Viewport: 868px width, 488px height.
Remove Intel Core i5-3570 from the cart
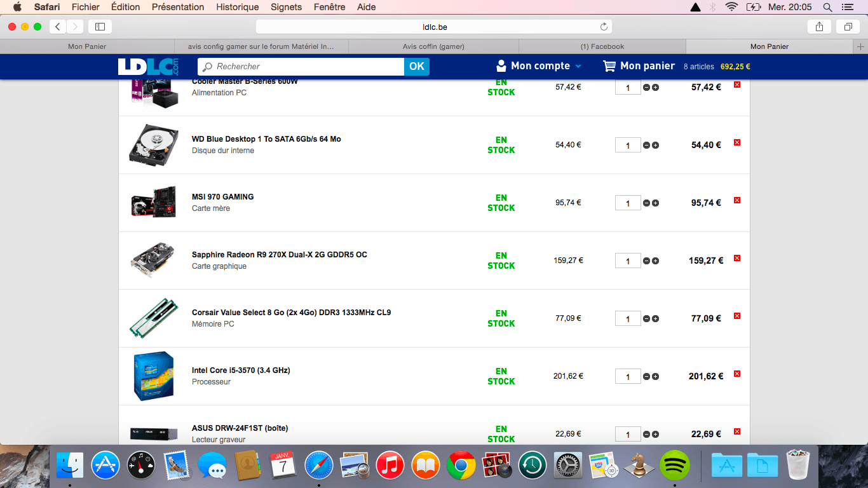[737, 374]
